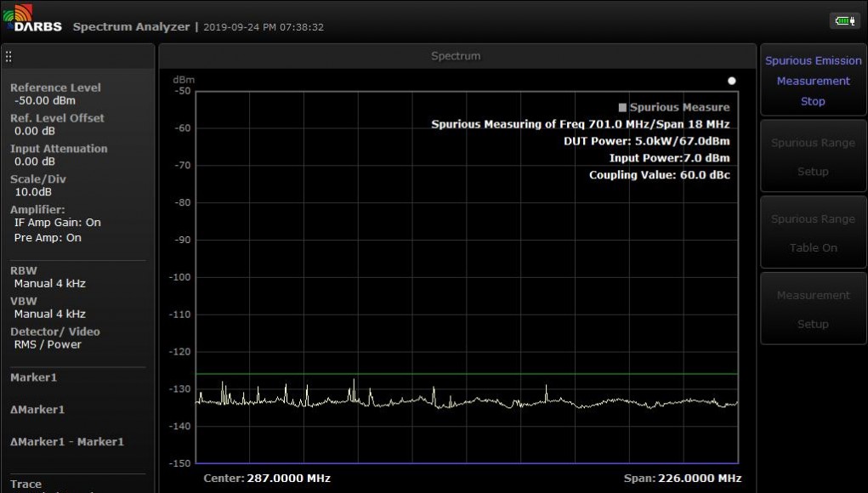The width and height of the screenshot is (868, 493).
Task: Click the ΔMarker1 label
Action: coord(37,410)
